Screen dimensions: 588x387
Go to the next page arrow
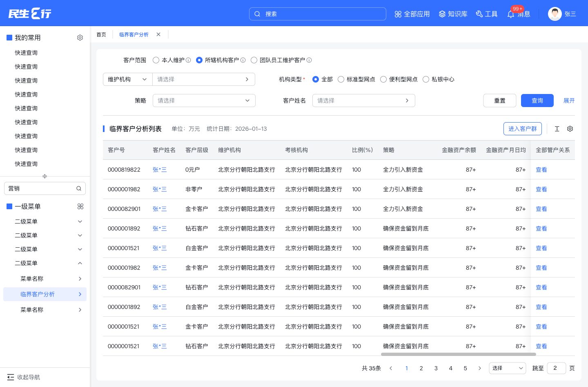tap(480, 368)
